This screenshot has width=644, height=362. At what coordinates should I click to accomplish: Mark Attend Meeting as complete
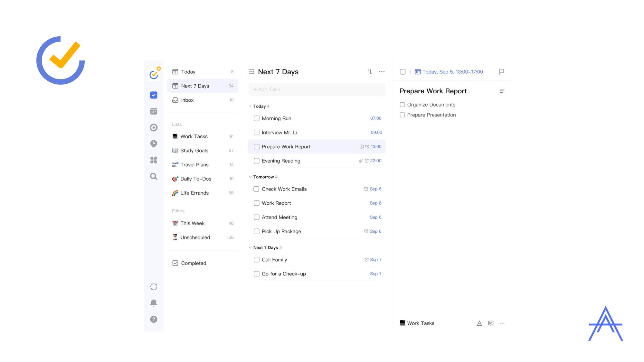[x=257, y=218]
